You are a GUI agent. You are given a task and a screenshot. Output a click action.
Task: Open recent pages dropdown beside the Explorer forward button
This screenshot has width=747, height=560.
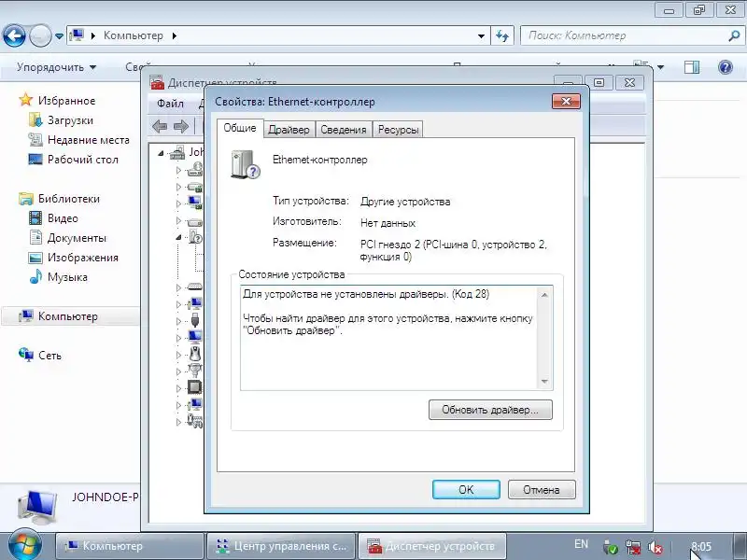point(59,36)
